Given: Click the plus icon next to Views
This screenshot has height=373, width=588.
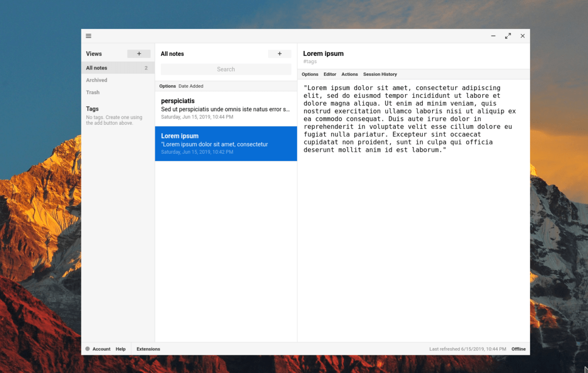Looking at the screenshot, I should pyautogui.click(x=139, y=53).
